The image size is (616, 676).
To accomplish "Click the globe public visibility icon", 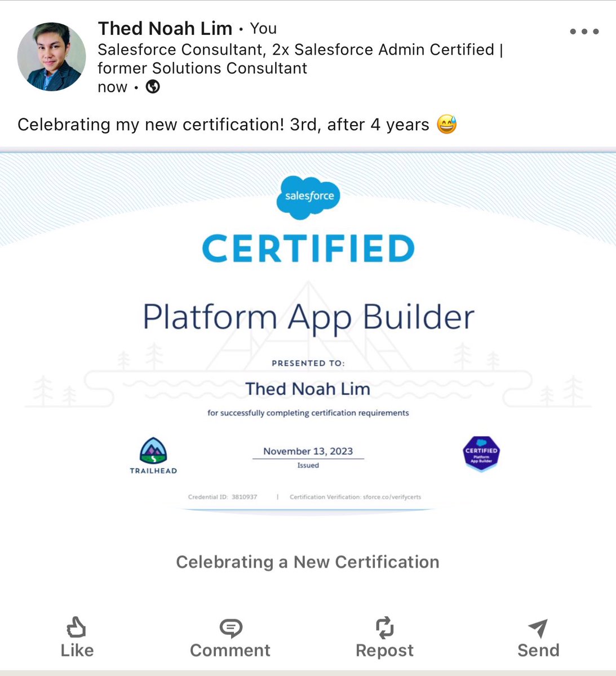I will point(153,87).
